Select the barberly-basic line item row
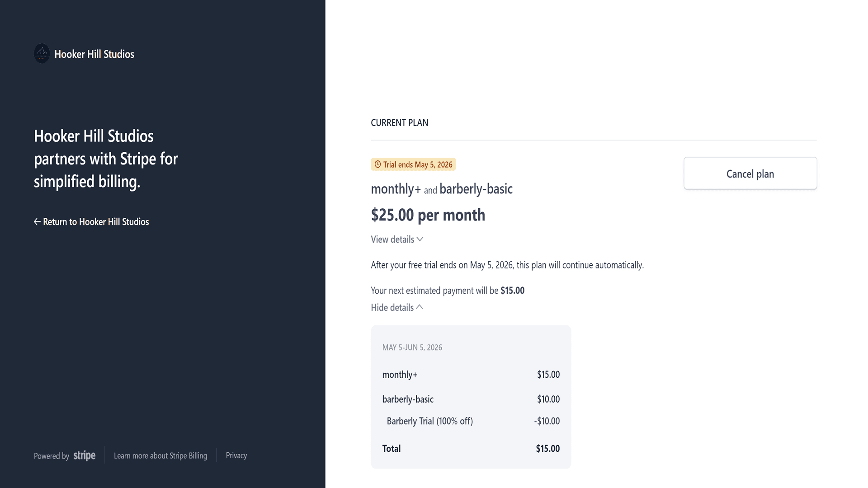 [x=471, y=399]
